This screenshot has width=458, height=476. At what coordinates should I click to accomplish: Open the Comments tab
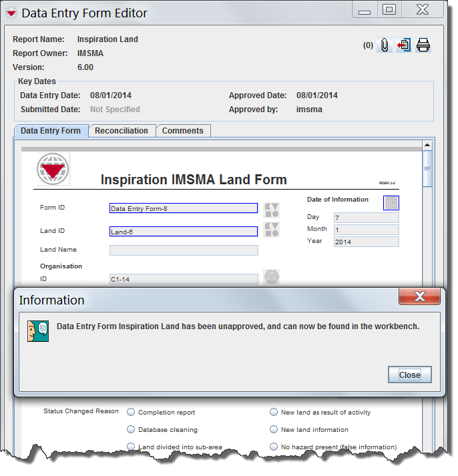click(x=183, y=131)
